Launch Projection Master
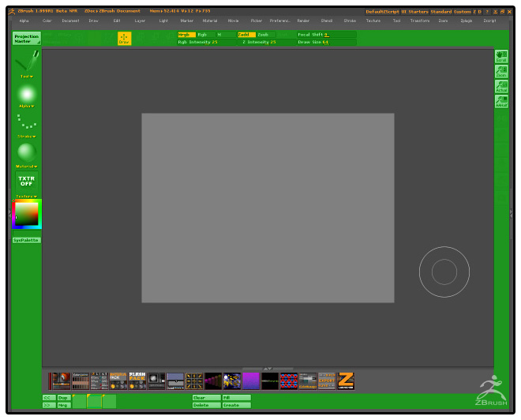Image resolution: width=521 pixels, height=420 pixels. click(27, 39)
